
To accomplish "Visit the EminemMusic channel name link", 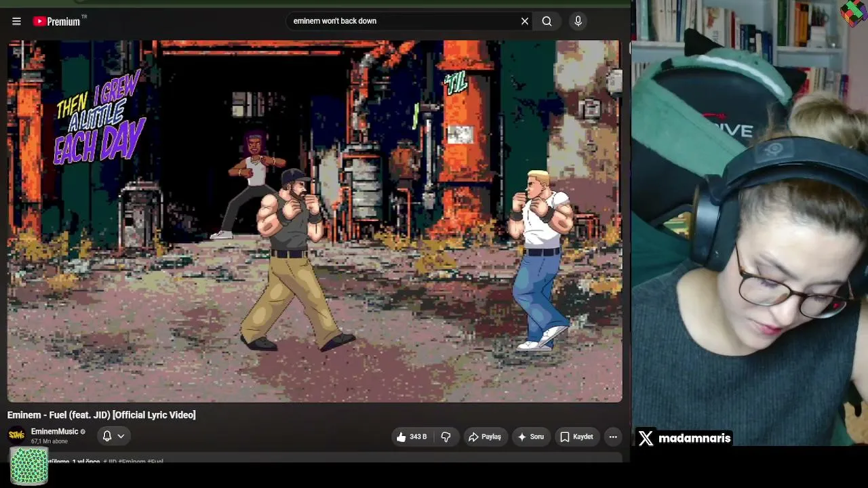I will 54,432.
